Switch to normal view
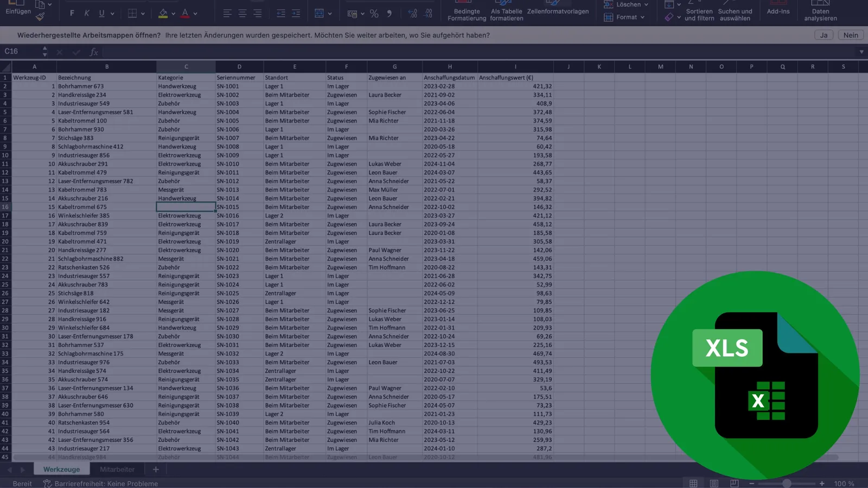Image resolution: width=868 pixels, height=488 pixels. tap(693, 484)
